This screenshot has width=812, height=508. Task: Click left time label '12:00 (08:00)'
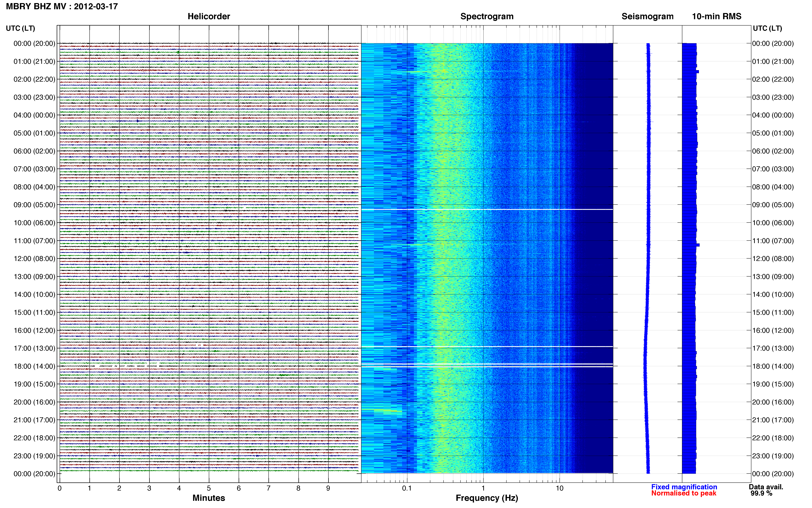[x=34, y=259]
